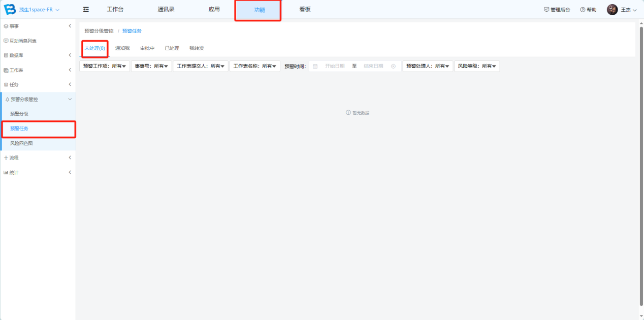
Task: Expand the 统计 sidebar section chevron
Action: pyautogui.click(x=70, y=173)
